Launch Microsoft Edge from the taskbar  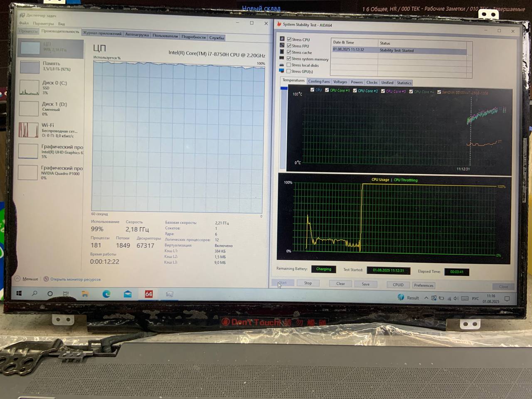106,294
